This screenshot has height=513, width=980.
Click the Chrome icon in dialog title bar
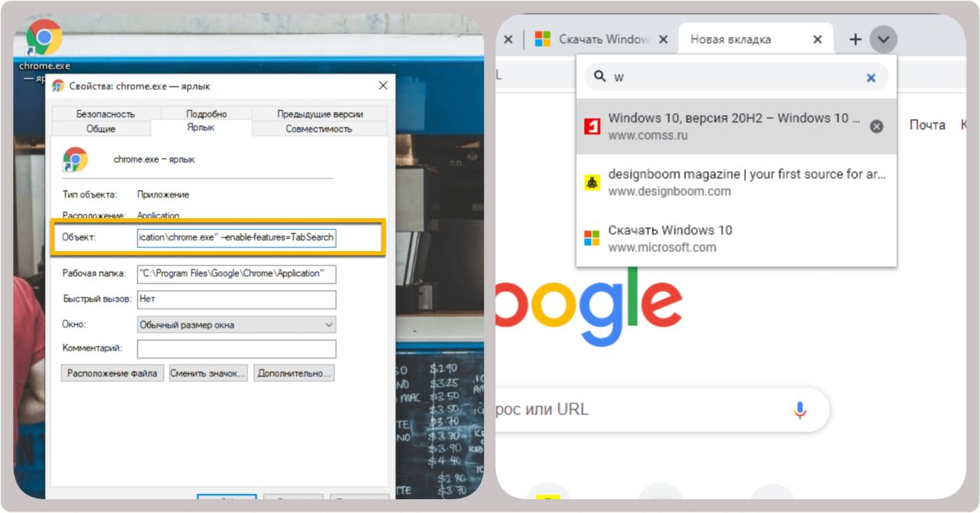pyautogui.click(x=58, y=86)
